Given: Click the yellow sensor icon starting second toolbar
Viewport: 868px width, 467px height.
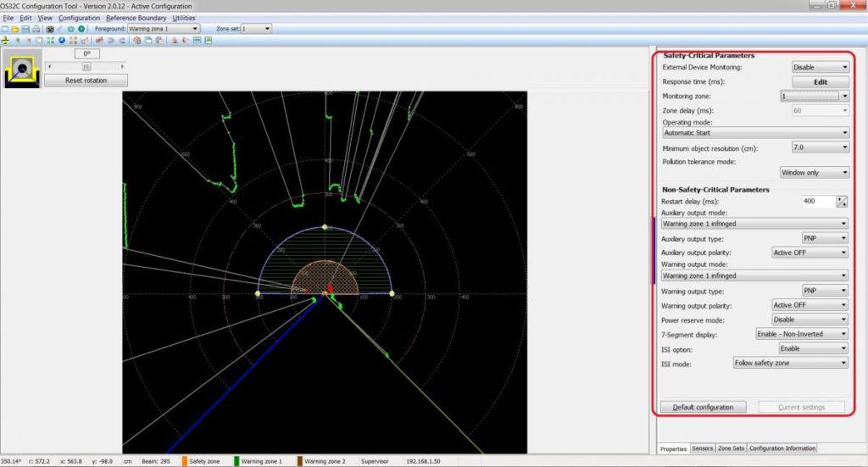Looking at the screenshot, I should click(x=5, y=41).
